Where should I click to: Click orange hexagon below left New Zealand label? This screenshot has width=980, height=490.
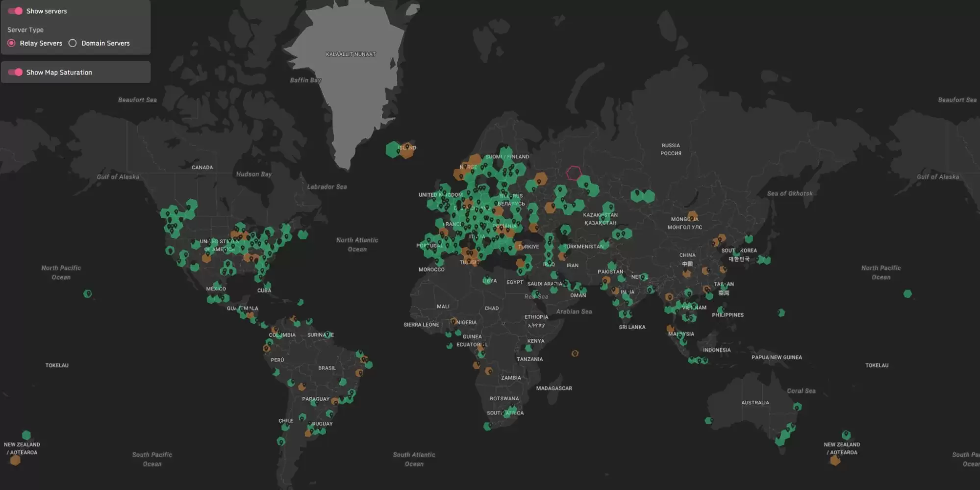pyautogui.click(x=15, y=460)
